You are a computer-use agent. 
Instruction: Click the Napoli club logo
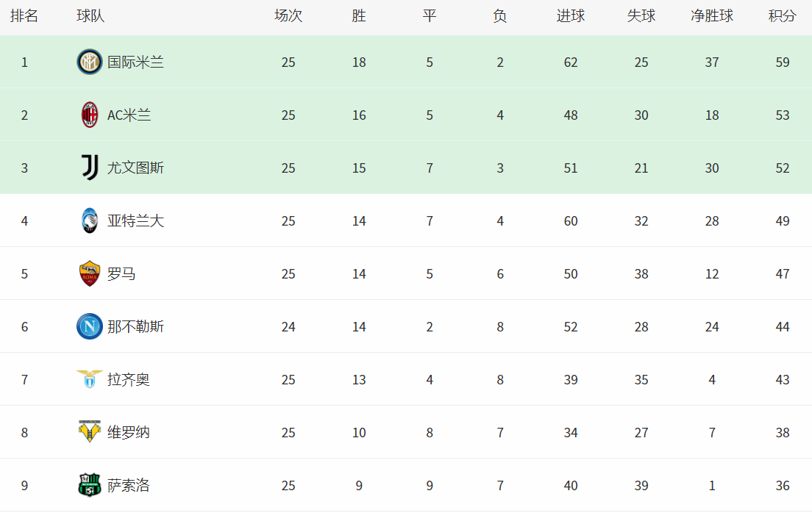tap(90, 327)
